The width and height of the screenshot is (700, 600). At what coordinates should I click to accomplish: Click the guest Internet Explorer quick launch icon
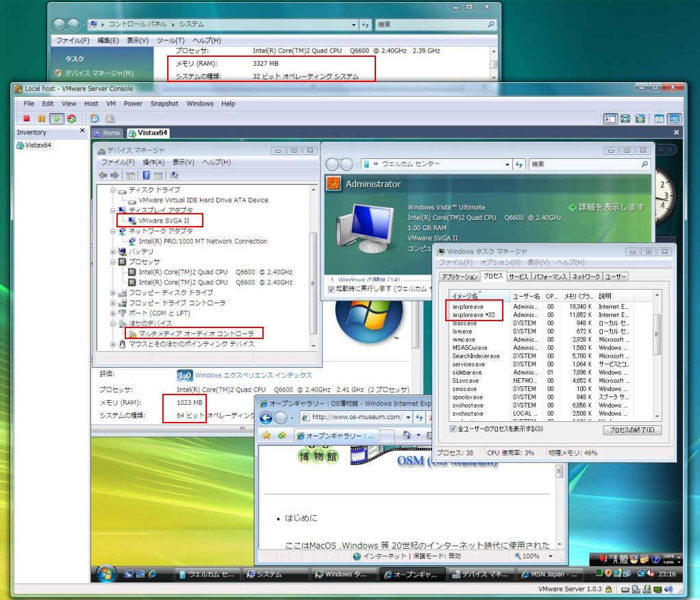click(x=152, y=575)
